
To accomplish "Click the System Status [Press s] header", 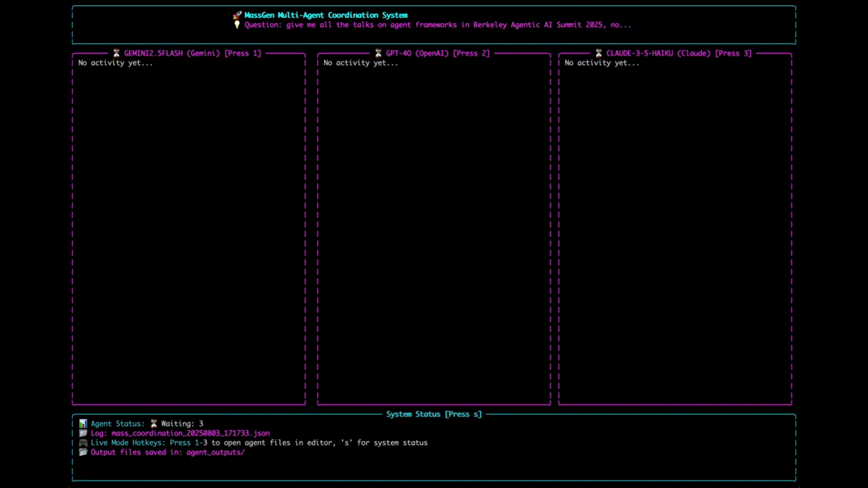I will point(434,414).
